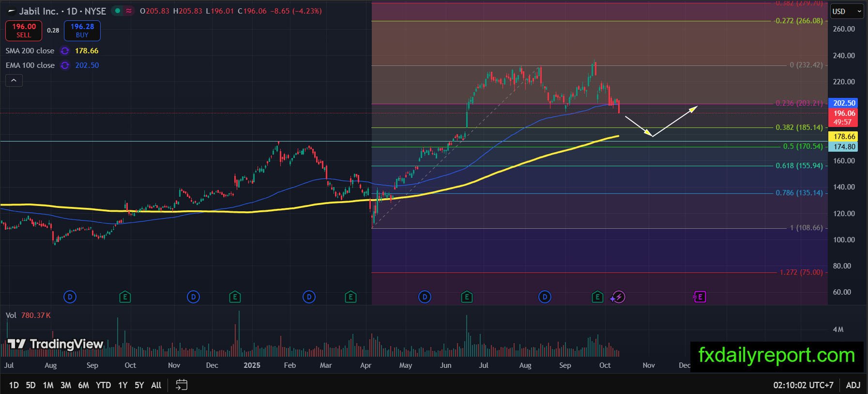Screen dimensions: 868x394
Task: Click the EMA 100 value 202.50 in legend
Action: (87, 65)
